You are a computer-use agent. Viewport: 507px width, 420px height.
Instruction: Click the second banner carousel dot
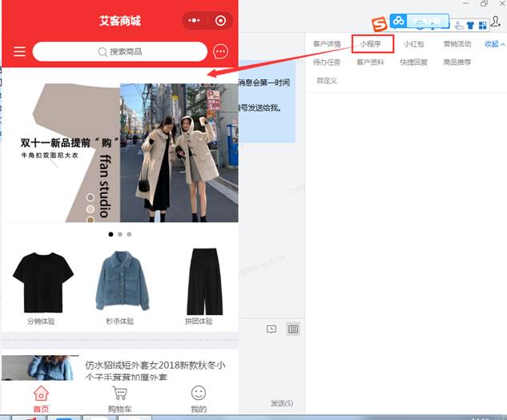(120, 235)
